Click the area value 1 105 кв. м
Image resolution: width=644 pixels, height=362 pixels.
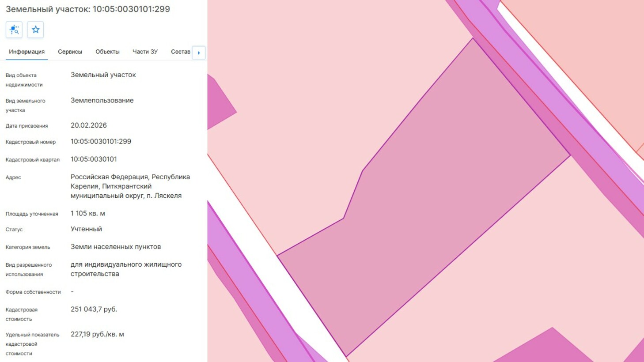click(87, 213)
